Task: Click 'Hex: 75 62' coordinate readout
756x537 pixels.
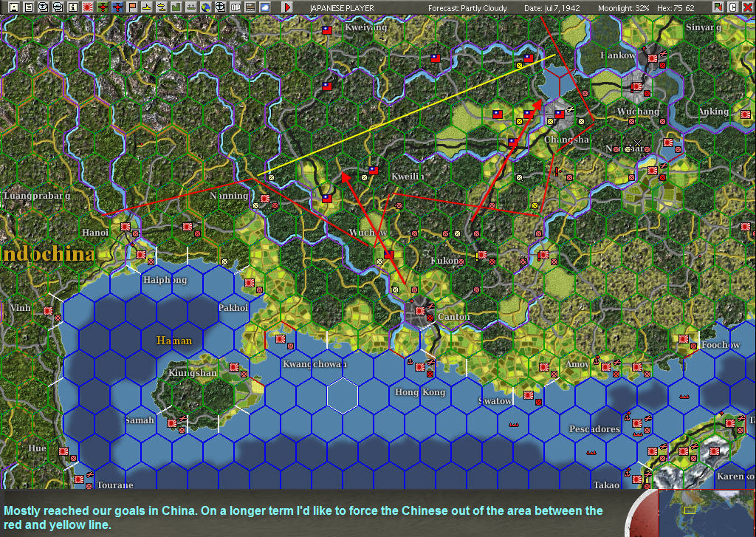Action: click(676, 8)
